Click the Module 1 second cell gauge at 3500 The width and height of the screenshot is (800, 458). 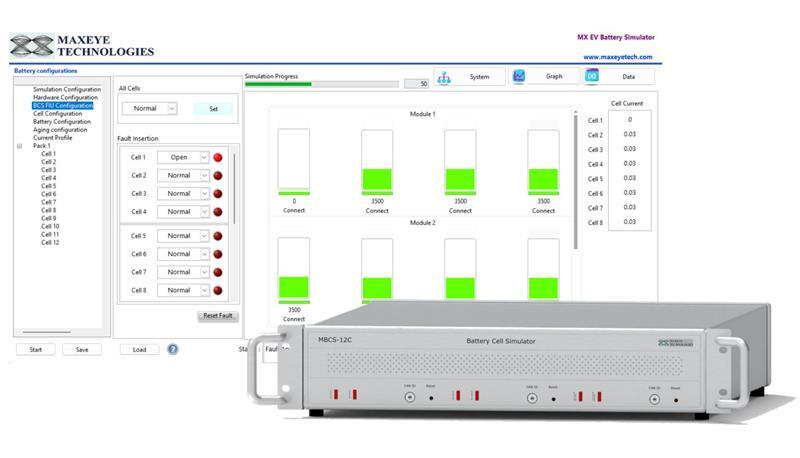[x=377, y=162]
